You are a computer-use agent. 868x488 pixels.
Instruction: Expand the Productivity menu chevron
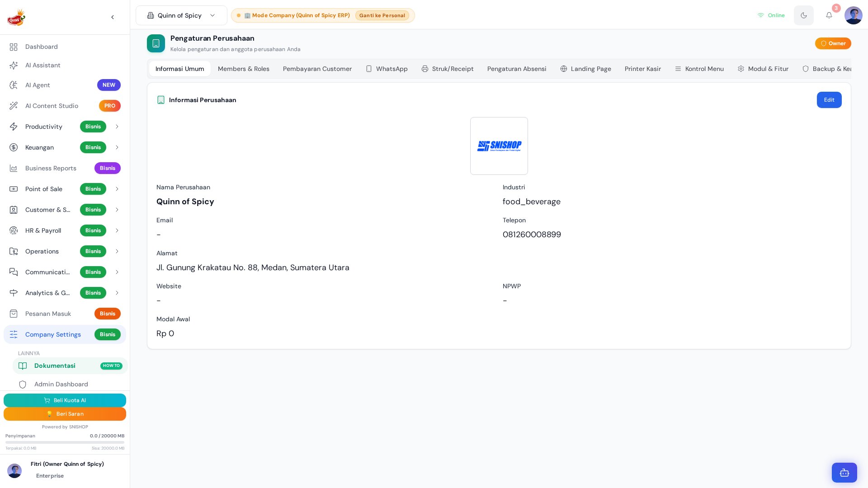(x=117, y=127)
